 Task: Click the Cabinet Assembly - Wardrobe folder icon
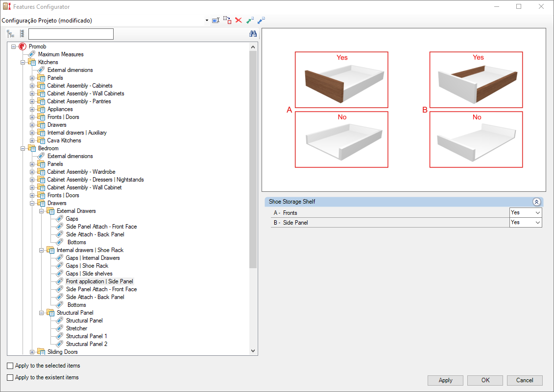click(x=41, y=172)
